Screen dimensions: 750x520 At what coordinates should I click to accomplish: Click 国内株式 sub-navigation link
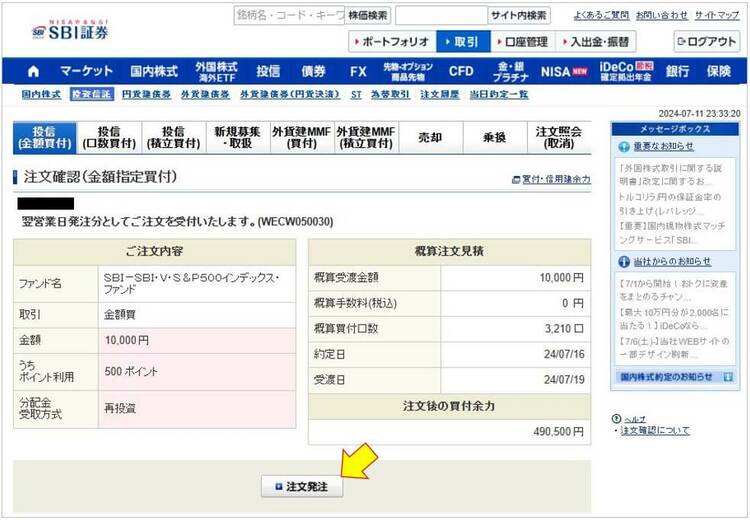click(x=41, y=94)
